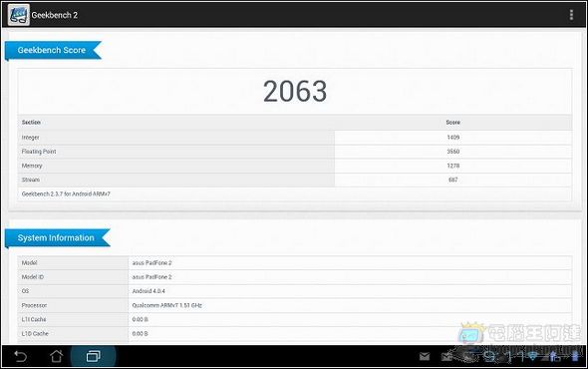Tap the Android 4.0.4 value
The image size is (588, 369).
click(148, 291)
